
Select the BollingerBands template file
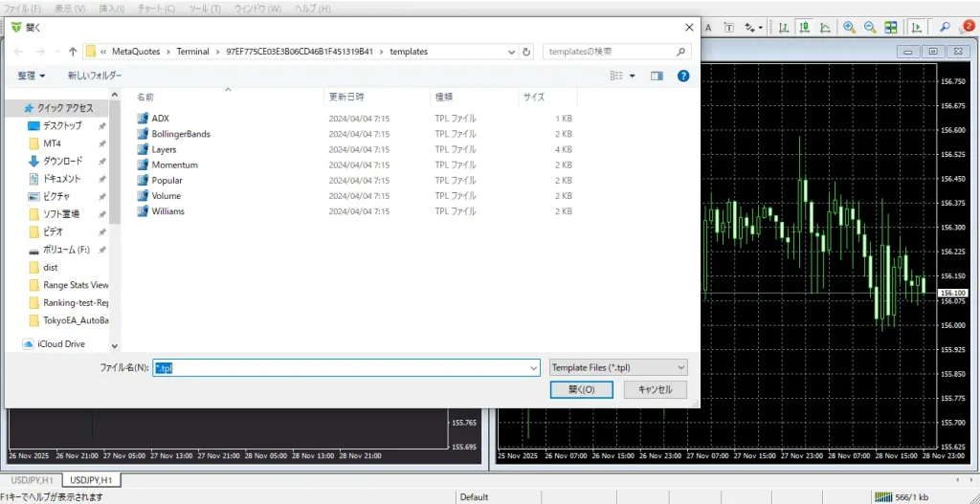(x=180, y=134)
